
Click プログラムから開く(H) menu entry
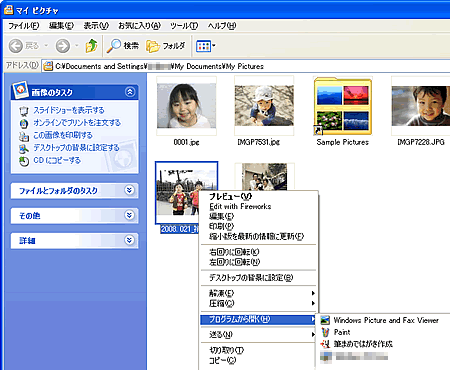click(258, 319)
